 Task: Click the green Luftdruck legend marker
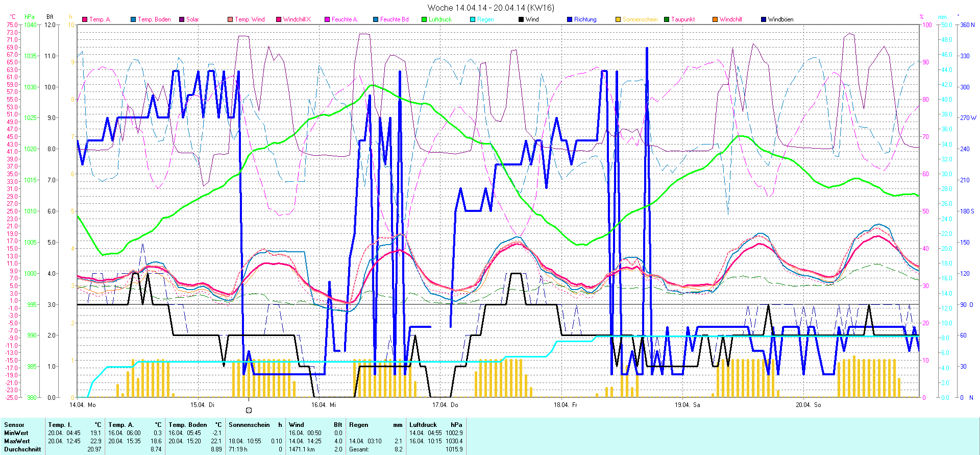click(x=424, y=19)
